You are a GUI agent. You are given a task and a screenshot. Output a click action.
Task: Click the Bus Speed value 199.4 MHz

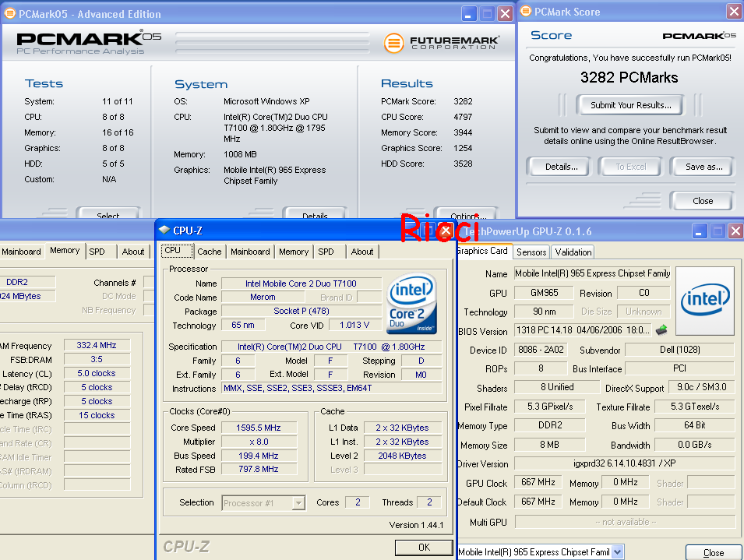pos(259,456)
